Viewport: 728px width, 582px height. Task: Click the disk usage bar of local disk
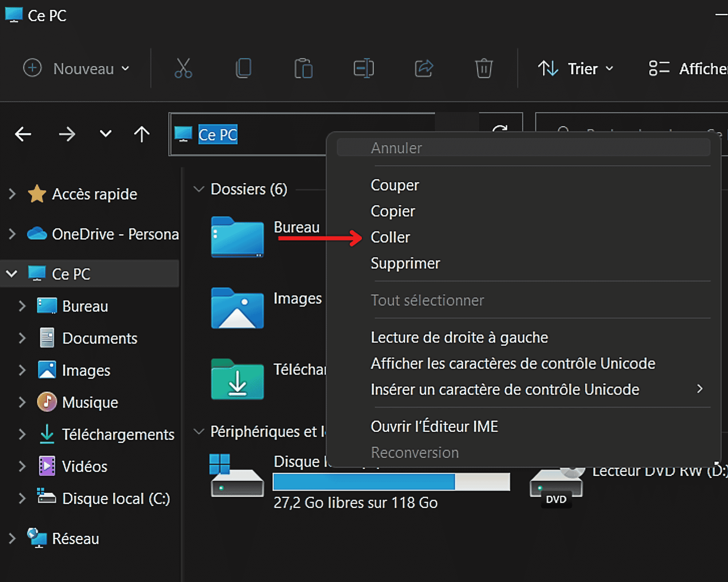point(391,482)
